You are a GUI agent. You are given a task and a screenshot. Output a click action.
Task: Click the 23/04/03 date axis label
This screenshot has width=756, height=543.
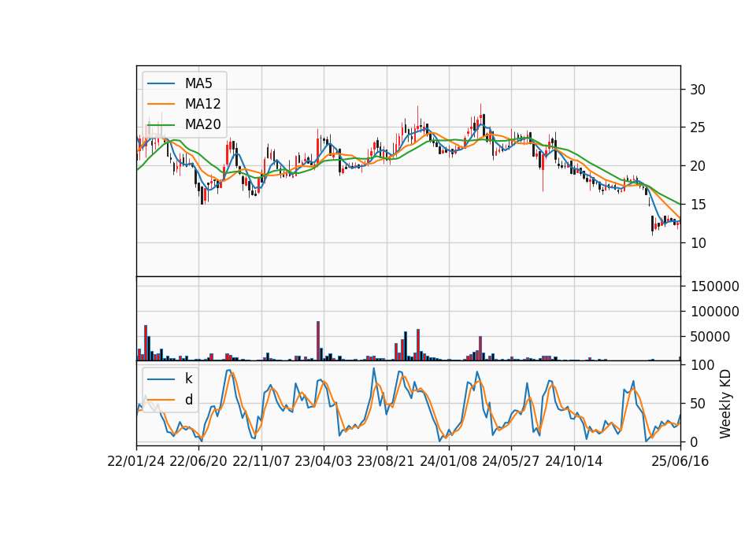324,461
